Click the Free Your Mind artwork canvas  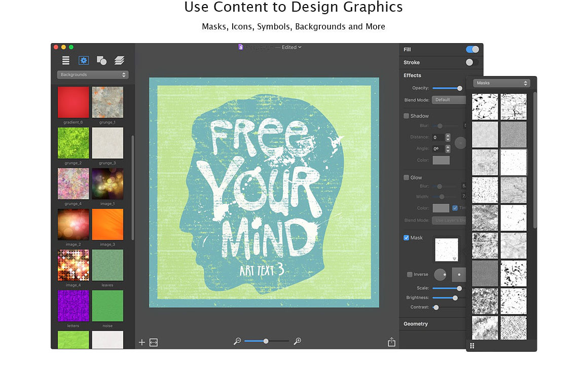coord(264,193)
